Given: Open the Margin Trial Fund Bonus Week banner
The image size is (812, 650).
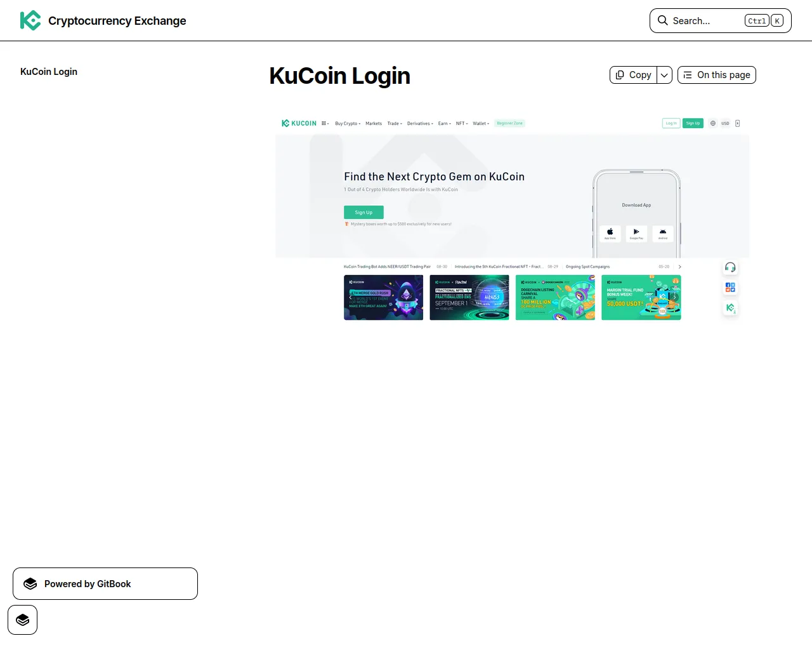Looking at the screenshot, I should pos(641,298).
